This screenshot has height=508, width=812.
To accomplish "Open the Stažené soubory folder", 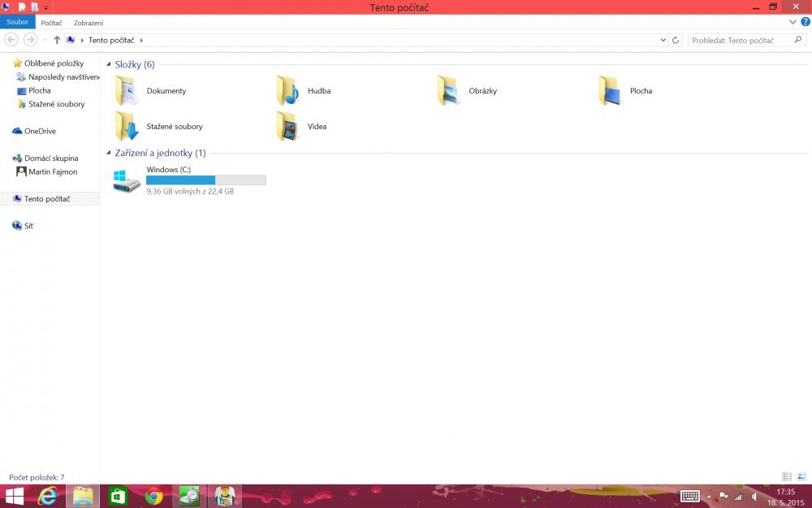I will pyautogui.click(x=175, y=126).
